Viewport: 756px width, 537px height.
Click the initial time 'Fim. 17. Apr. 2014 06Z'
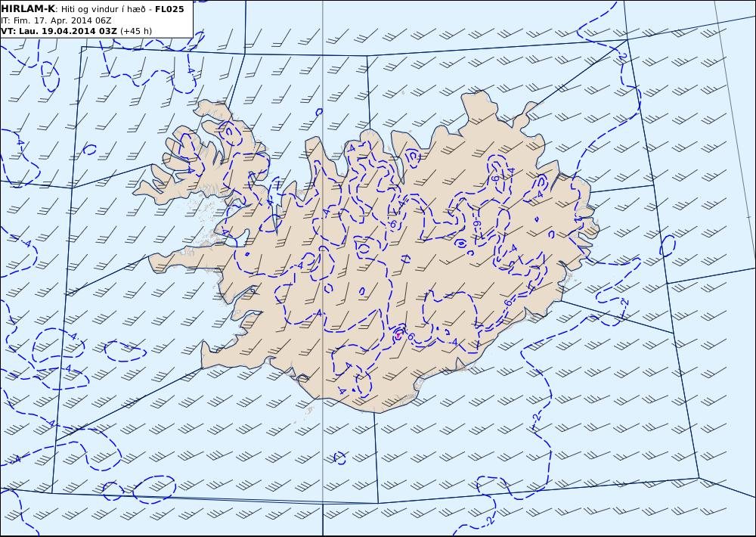pyautogui.click(x=62, y=20)
